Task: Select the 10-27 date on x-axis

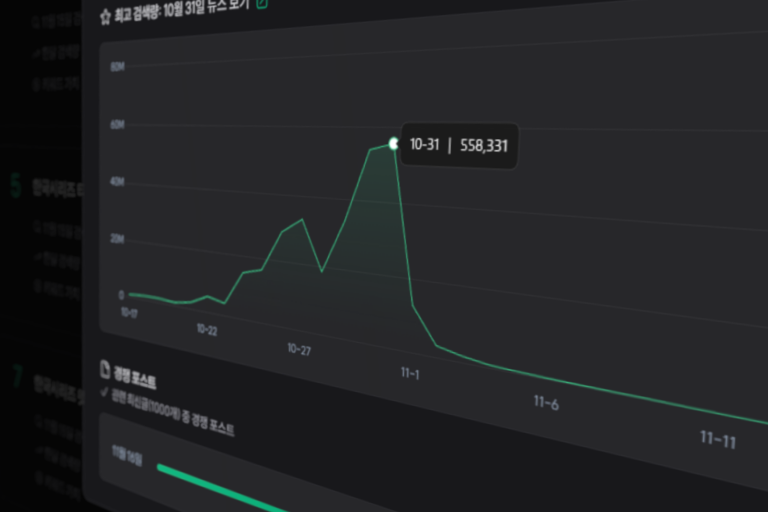Action: tap(299, 349)
